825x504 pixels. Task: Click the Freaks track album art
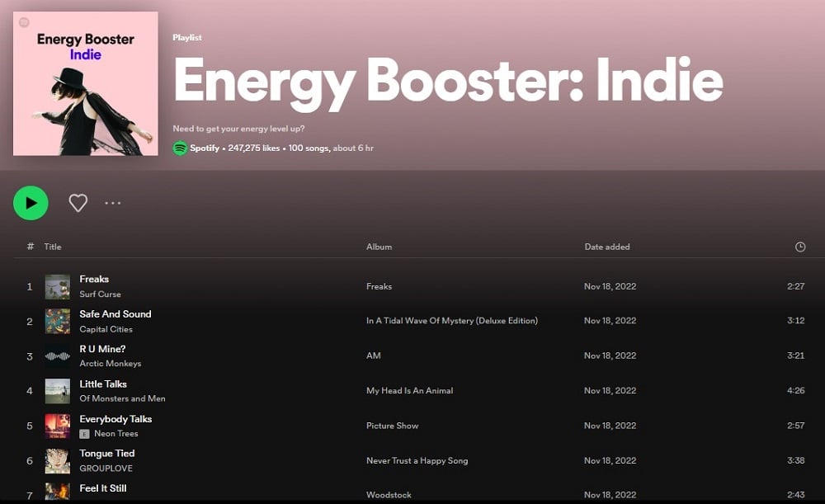point(58,287)
